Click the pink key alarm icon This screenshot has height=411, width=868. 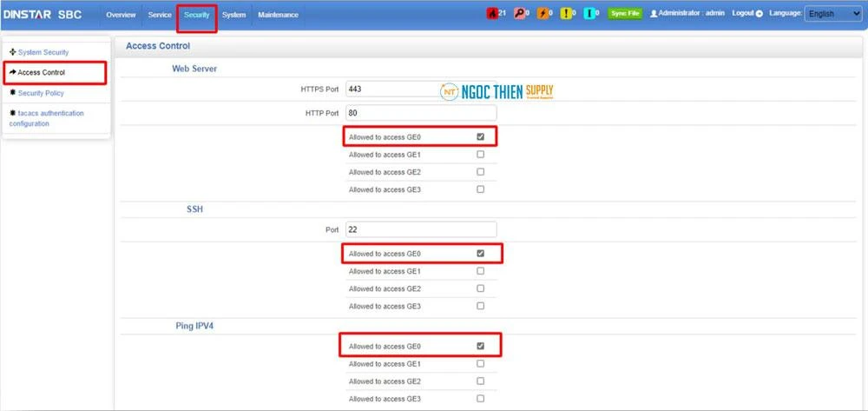519,14
